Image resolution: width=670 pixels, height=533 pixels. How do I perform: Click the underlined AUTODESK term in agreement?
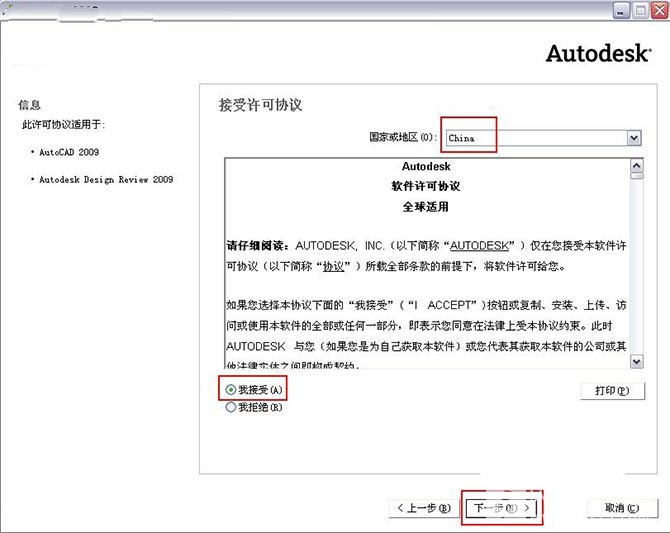point(479,246)
